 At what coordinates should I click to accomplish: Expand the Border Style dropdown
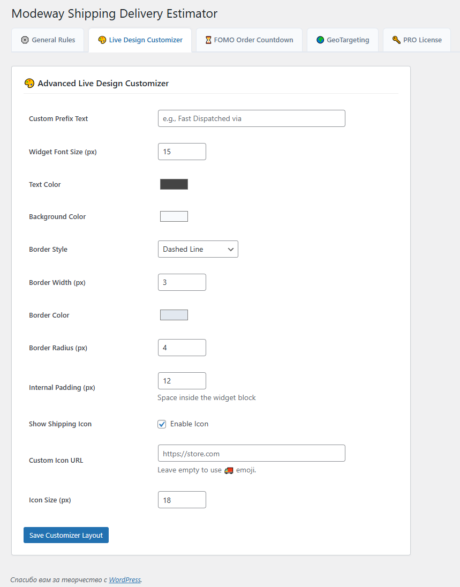click(x=198, y=249)
